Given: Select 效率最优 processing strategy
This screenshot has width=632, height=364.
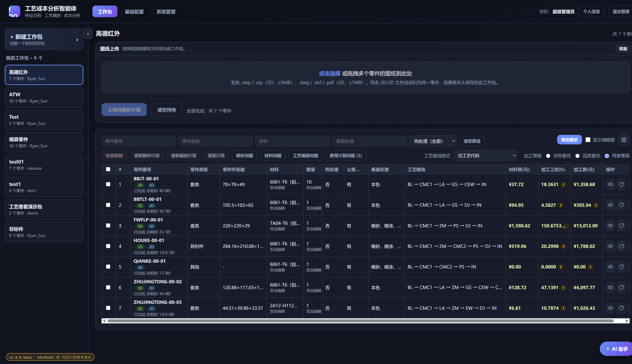Looking at the screenshot, I should [548, 156].
